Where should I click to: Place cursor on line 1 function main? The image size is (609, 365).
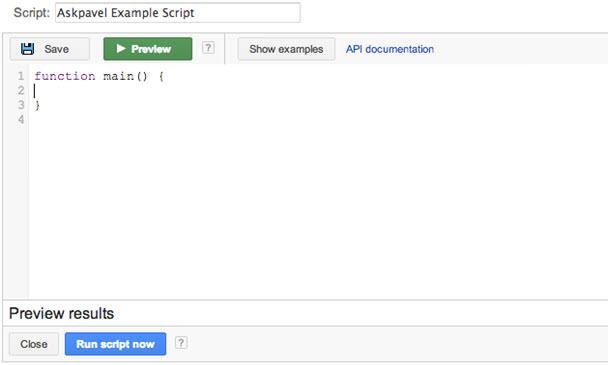(99, 76)
